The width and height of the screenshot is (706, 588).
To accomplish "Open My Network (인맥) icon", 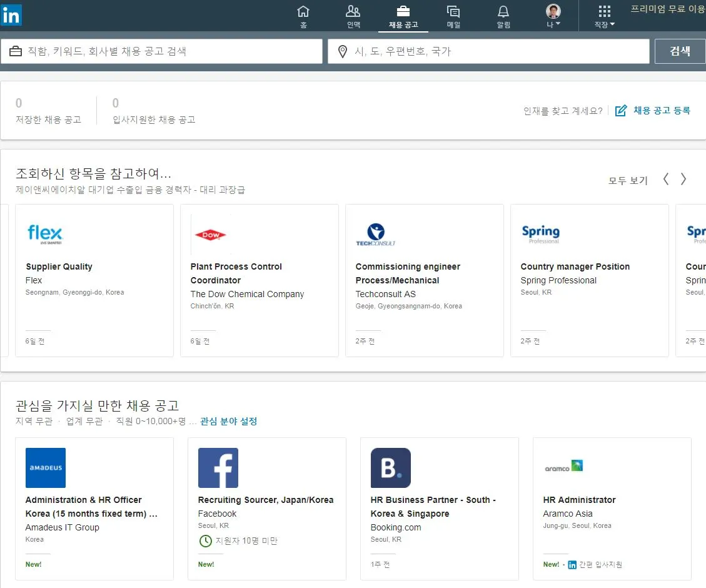I will coord(353,17).
